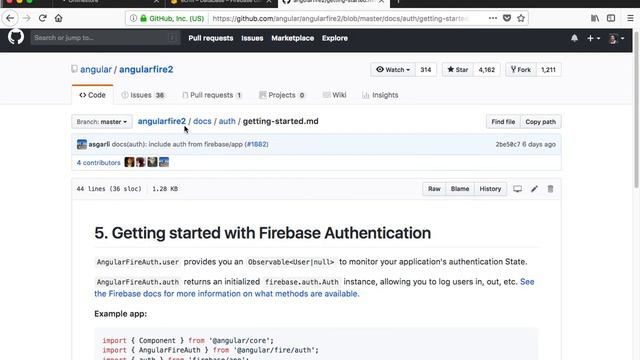This screenshot has width=640, height=360.
Task: Click the last contributor avatar
Action: [164, 162]
